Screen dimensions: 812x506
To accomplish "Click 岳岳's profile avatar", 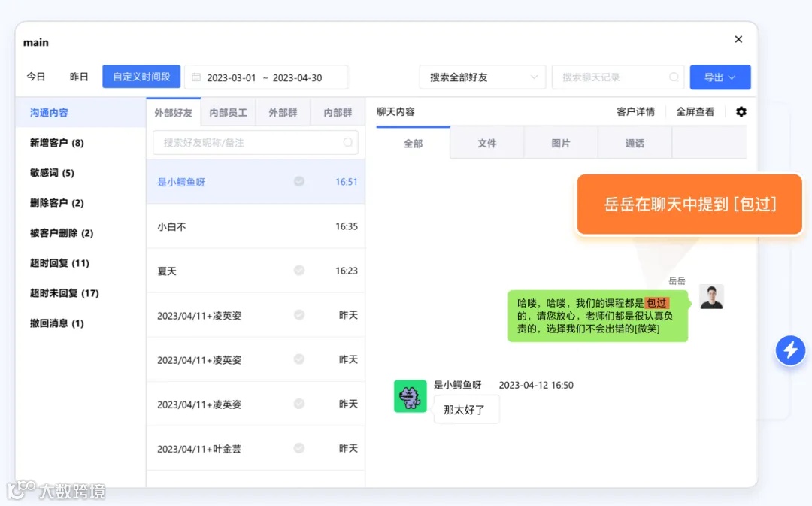I will click(x=711, y=297).
